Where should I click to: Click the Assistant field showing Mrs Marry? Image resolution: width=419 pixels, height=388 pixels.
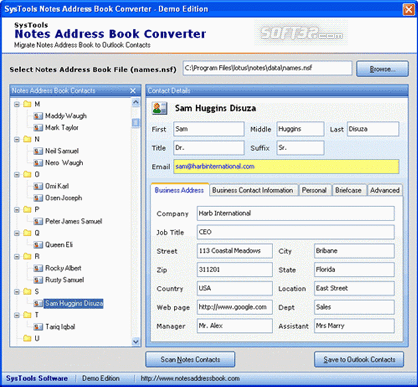point(354,326)
